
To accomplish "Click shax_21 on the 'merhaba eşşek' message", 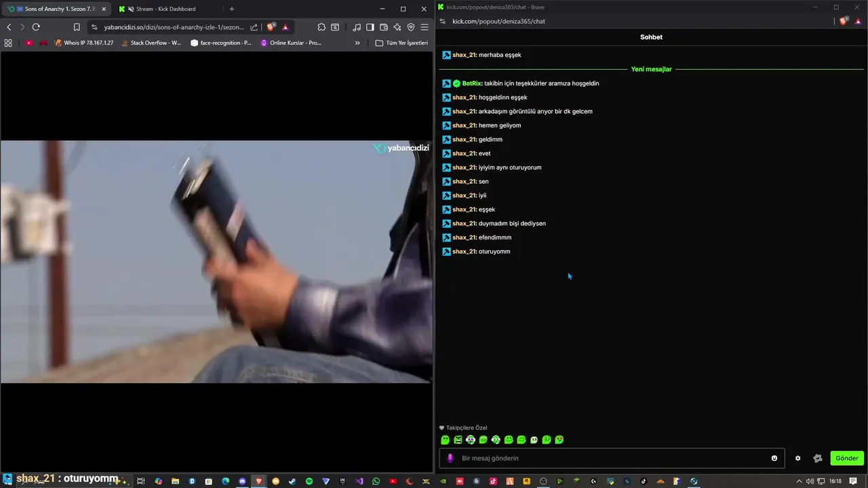I will coord(465,55).
